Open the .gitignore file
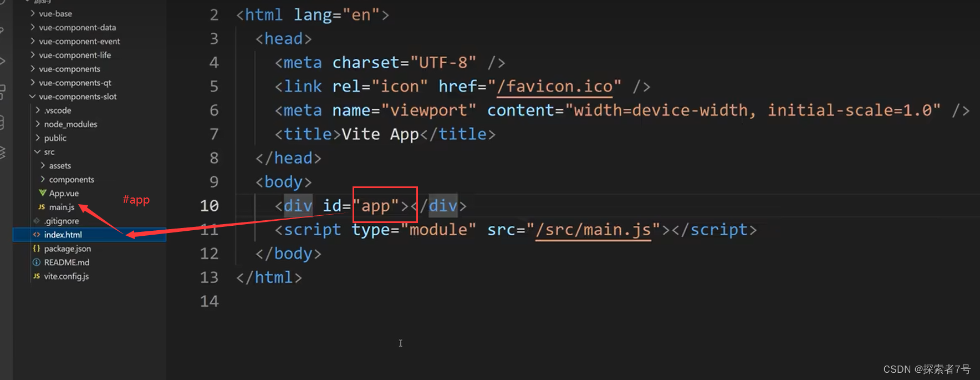Viewport: 980px width, 380px height. 62,221
